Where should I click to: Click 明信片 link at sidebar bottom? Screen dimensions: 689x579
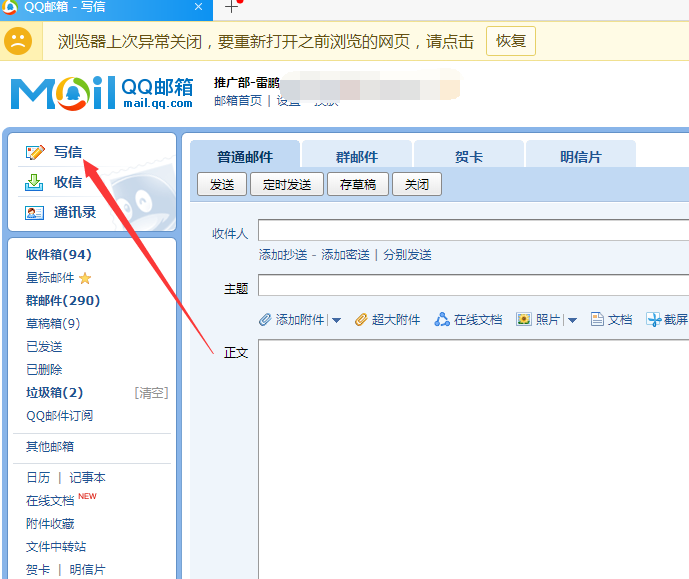click(87, 570)
